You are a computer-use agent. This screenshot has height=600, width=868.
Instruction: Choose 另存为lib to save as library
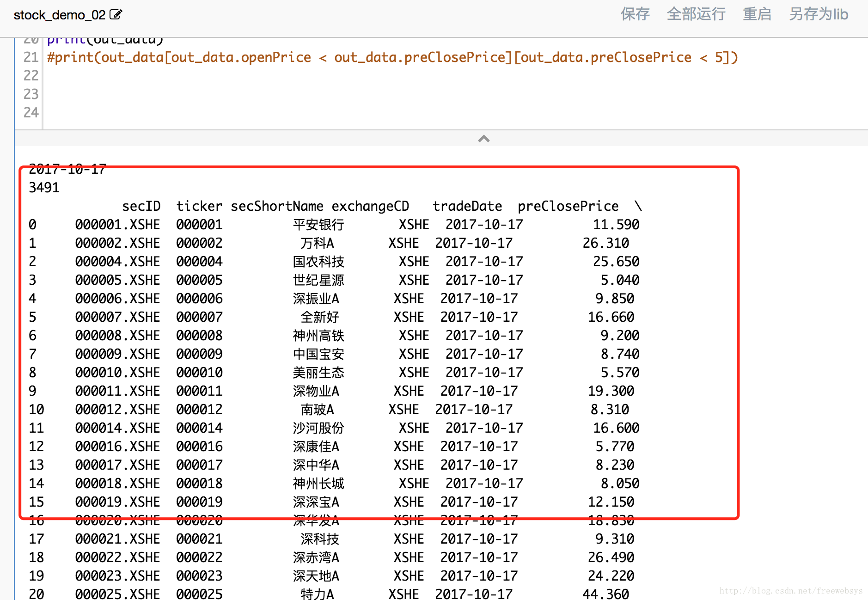[x=819, y=14]
